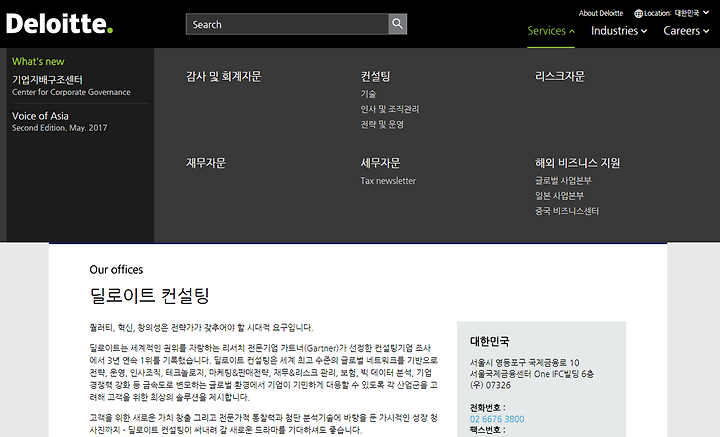Open 일본 사업본부 link

[x=559, y=196]
